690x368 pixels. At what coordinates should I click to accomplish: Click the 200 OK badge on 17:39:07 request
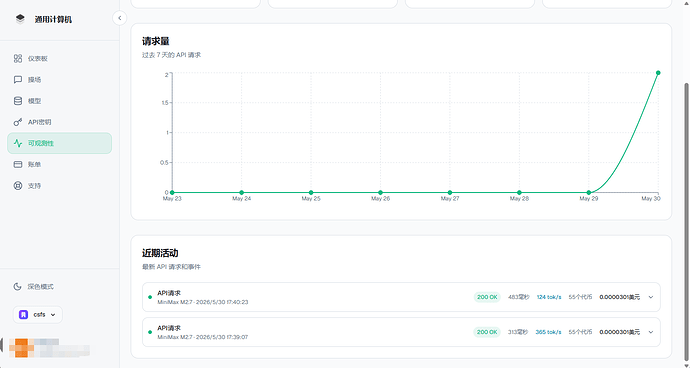487,332
